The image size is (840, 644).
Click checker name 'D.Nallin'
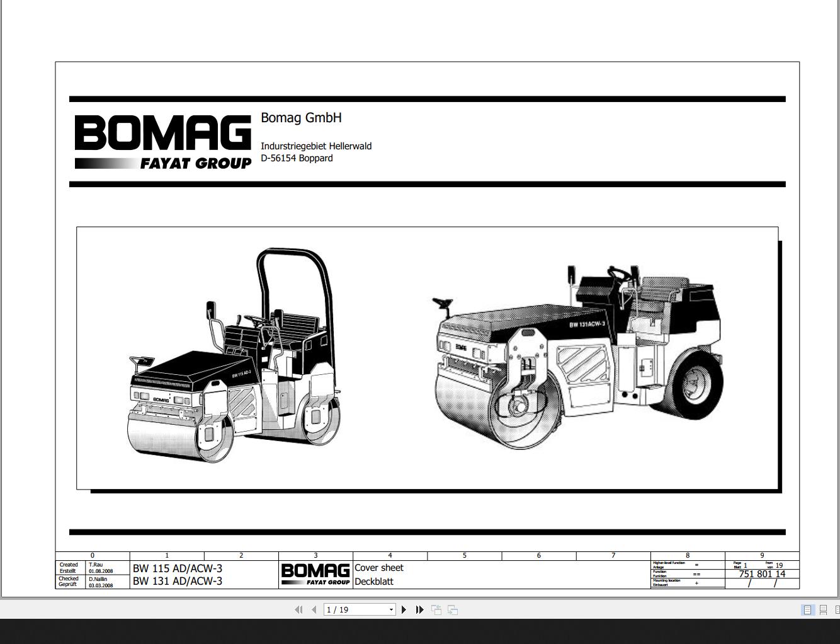pyautogui.click(x=98, y=578)
